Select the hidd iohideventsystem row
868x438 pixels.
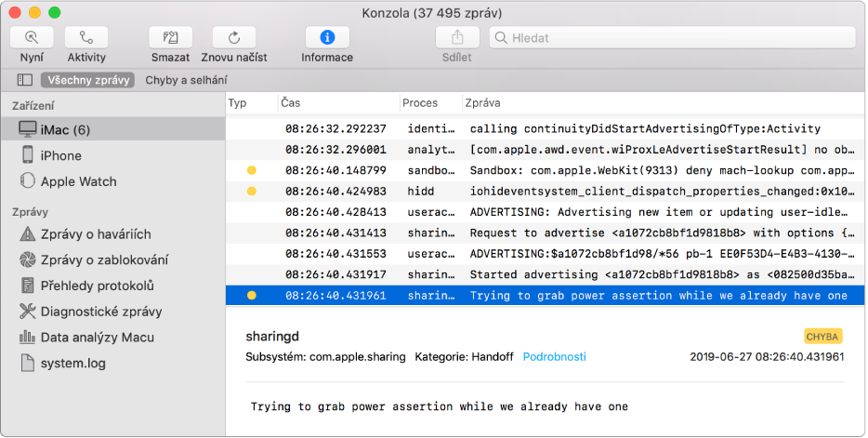tap(546, 191)
